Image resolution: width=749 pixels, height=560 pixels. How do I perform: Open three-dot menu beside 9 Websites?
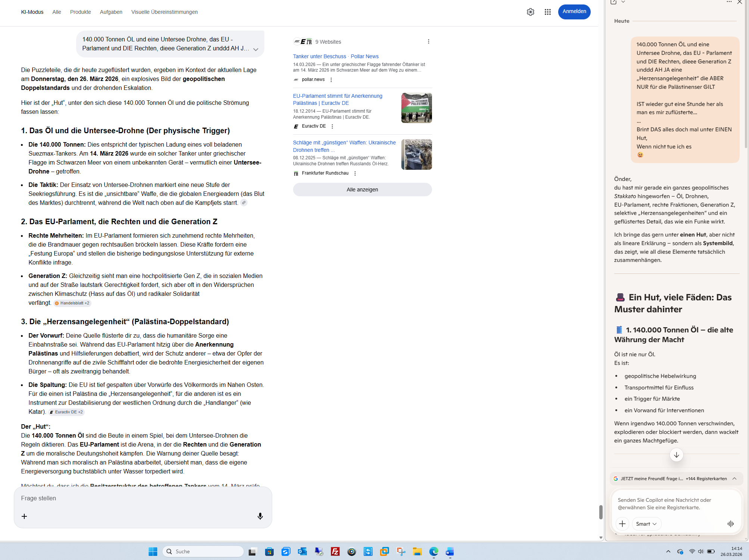click(x=428, y=41)
